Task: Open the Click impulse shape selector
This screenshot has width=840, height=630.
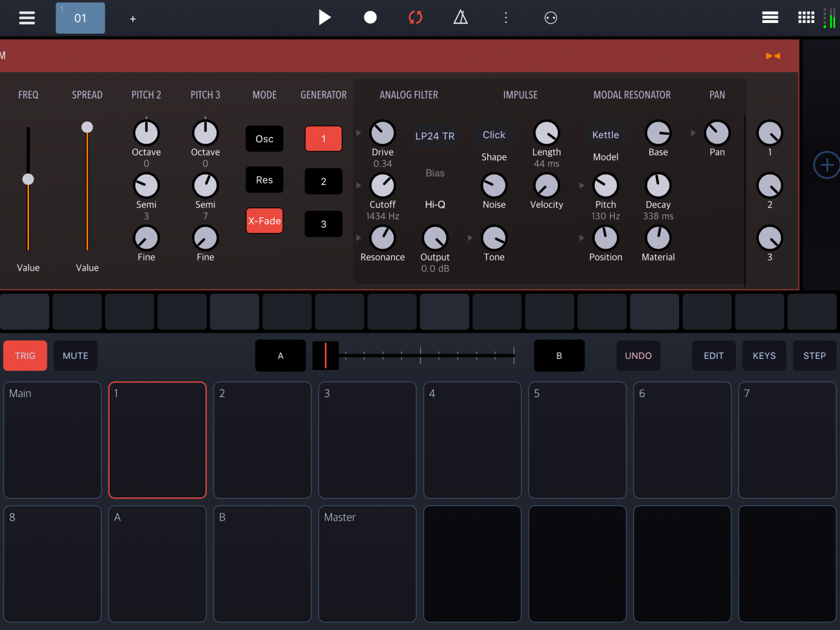Action: (x=494, y=135)
